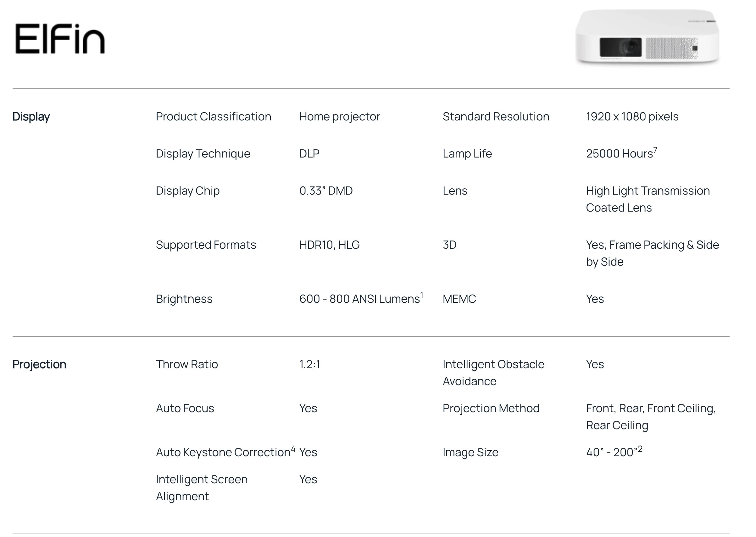
Task: Click the footnote 7 after 25000 Hours
Action: [x=655, y=151]
